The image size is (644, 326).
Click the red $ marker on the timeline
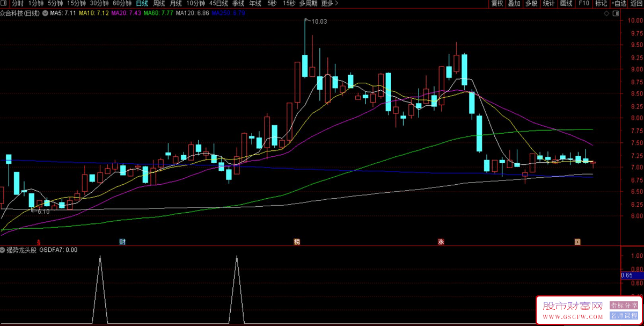click(38, 242)
